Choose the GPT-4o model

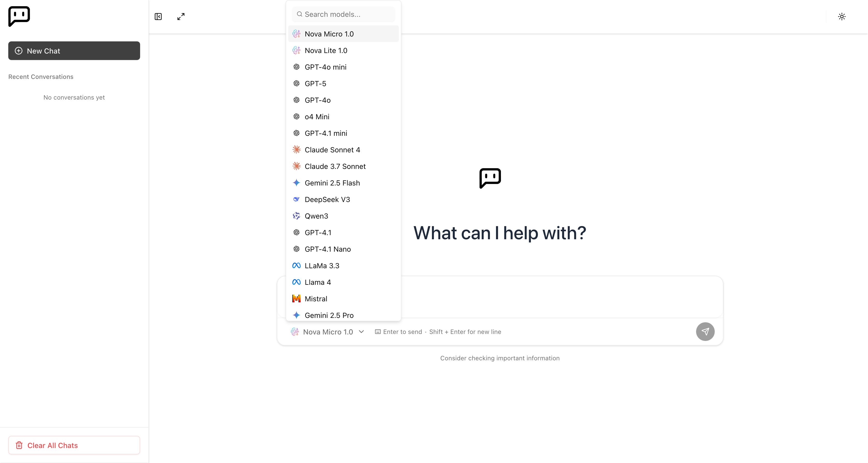[343, 100]
